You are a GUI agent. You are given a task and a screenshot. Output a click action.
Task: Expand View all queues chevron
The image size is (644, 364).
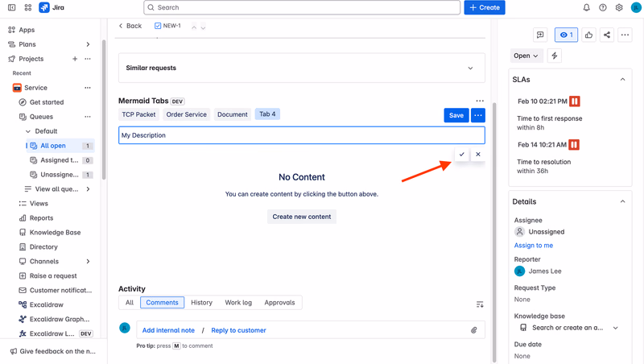(x=88, y=189)
